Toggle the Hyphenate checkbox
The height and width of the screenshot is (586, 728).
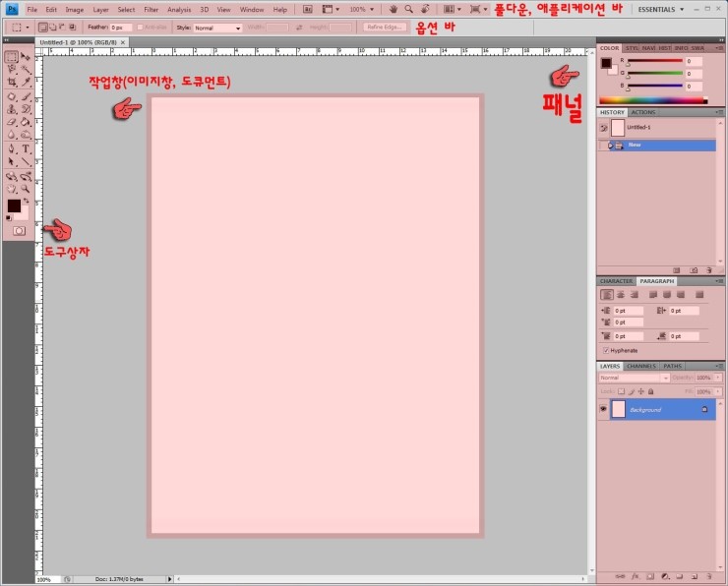pos(606,350)
